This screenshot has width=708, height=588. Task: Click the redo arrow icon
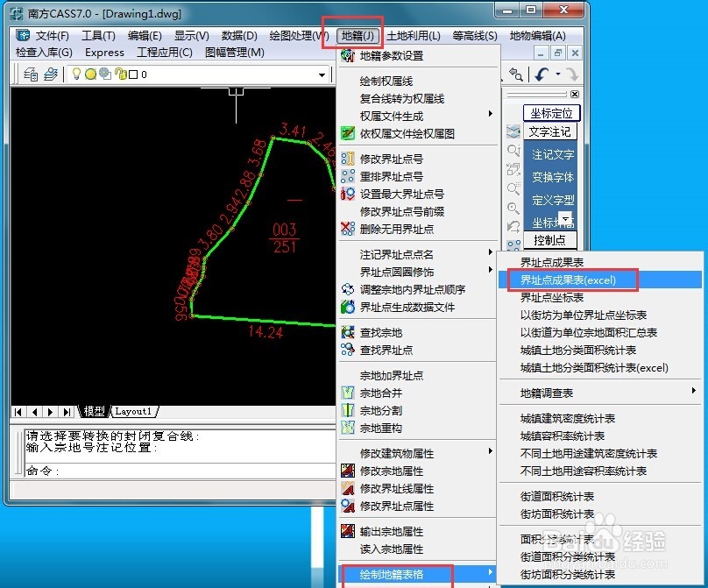pos(572,74)
